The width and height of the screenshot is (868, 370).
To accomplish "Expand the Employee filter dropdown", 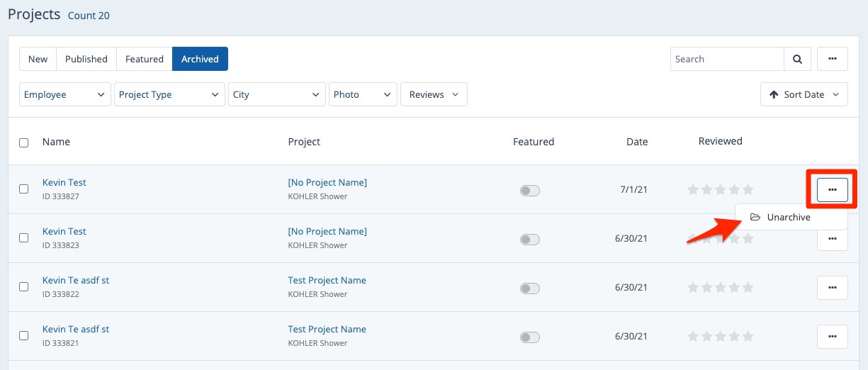I will tap(64, 95).
